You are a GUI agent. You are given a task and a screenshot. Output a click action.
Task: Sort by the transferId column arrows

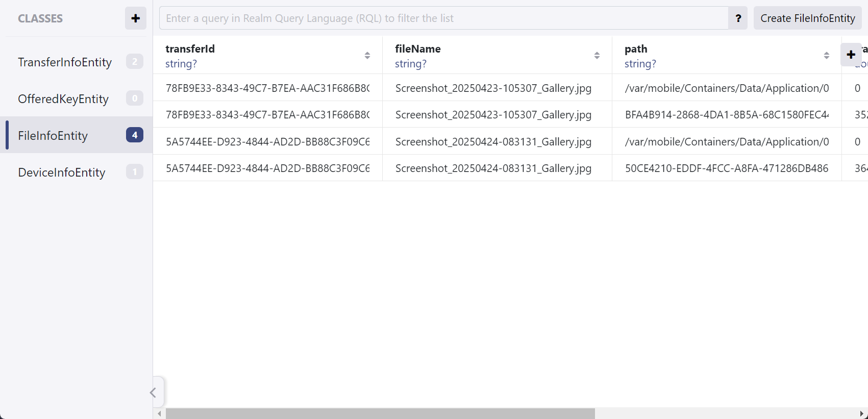[x=367, y=56]
